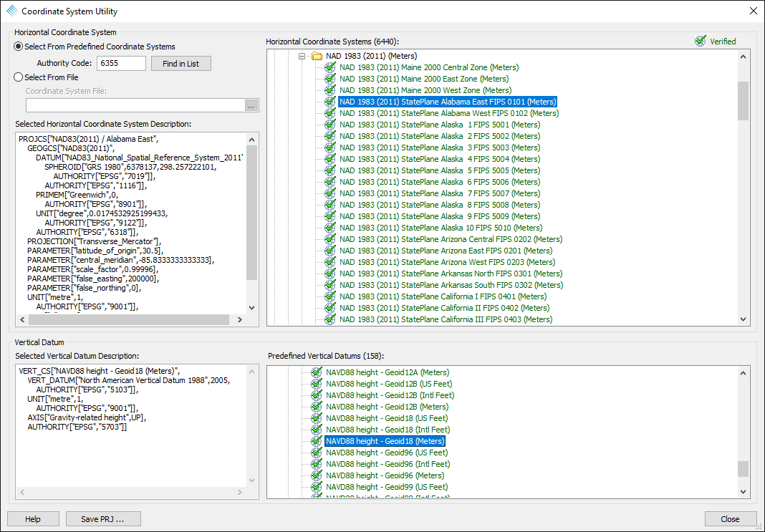
Task: Select NAVD88 height - Geoid12B (US Feet) entry
Action: (x=389, y=384)
